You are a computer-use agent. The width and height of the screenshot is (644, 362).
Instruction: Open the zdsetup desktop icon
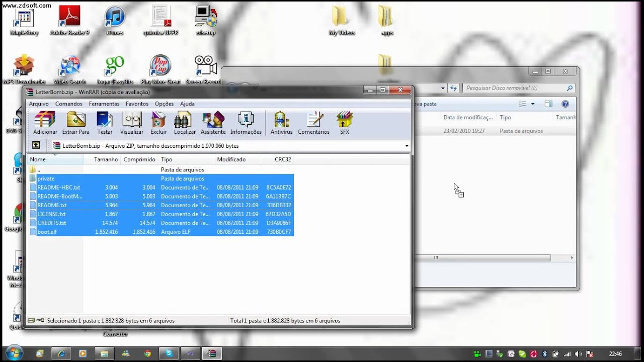205,21
